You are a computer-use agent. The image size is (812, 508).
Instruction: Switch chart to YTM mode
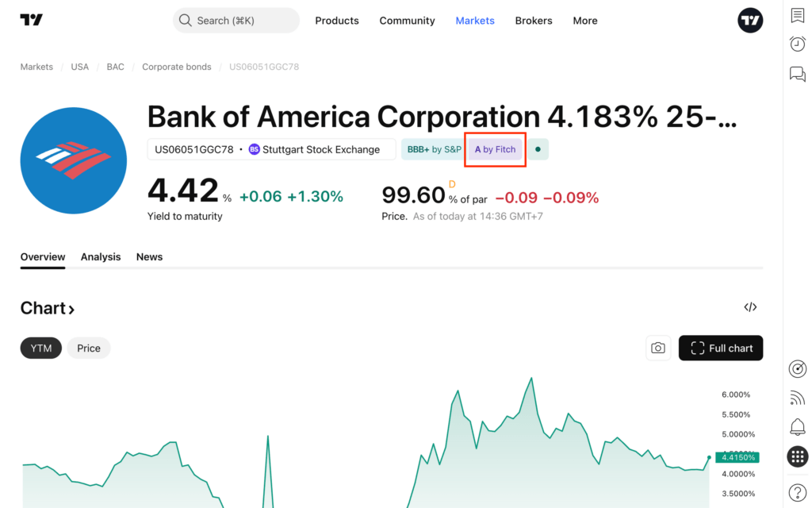pyautogui.click(x=41, y=348)
